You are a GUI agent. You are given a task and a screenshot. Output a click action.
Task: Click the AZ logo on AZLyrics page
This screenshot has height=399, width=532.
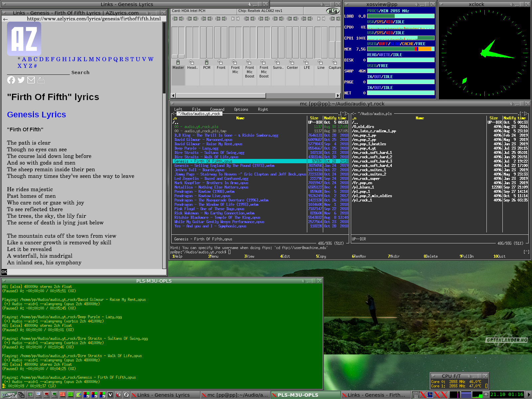coord(24,39)
